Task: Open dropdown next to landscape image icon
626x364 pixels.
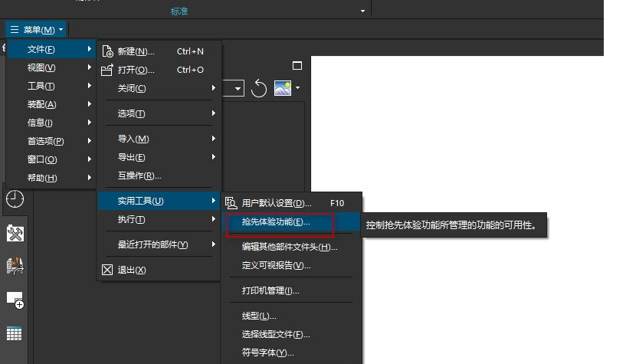Action: click(x=297, y=88)
